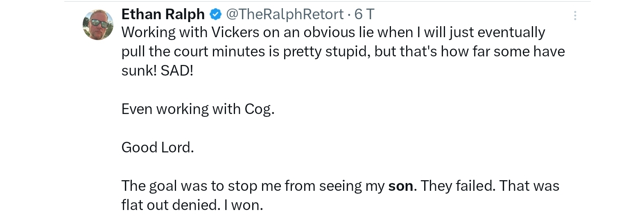Screen dimensions: 644x219
Task: Click the bold word son
Action: (x=400, y=186)
